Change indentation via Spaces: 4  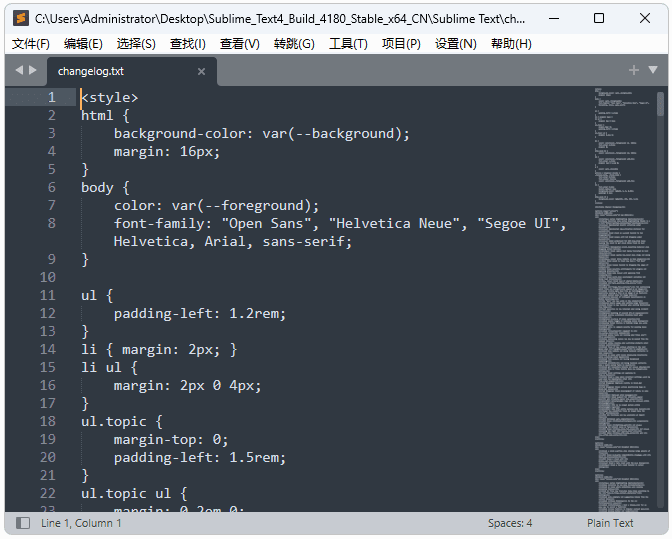pos(510,523)
